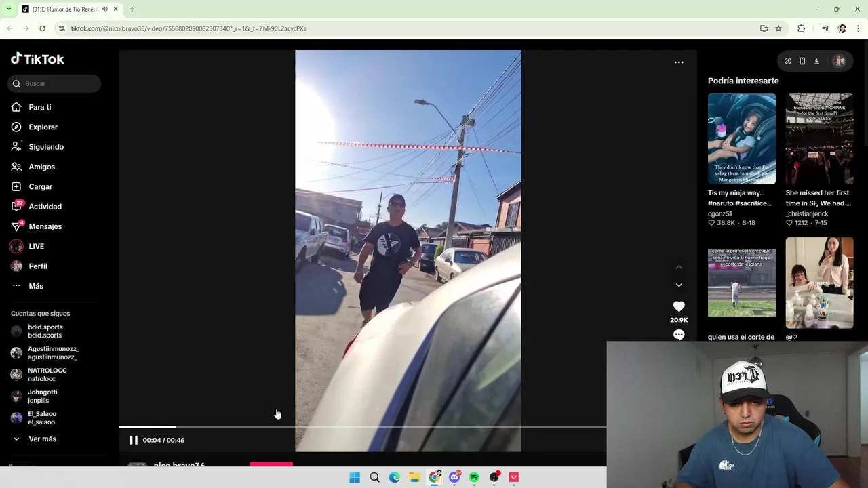Select the 'El Humor de Tío René' tab
Viewport: 868px width, 488px height.
tap(64, 9)
